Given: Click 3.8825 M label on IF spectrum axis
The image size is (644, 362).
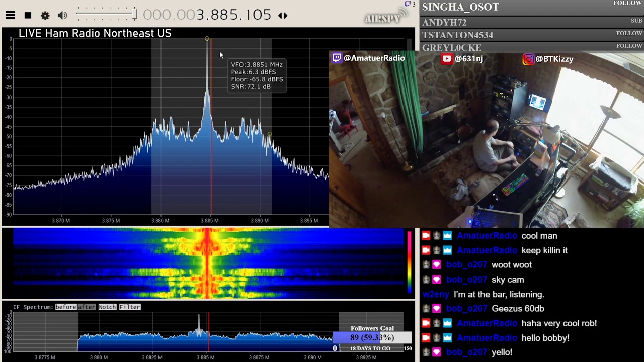Looking at the screenshot, I should pyautogui.click(x=152, y=357).
